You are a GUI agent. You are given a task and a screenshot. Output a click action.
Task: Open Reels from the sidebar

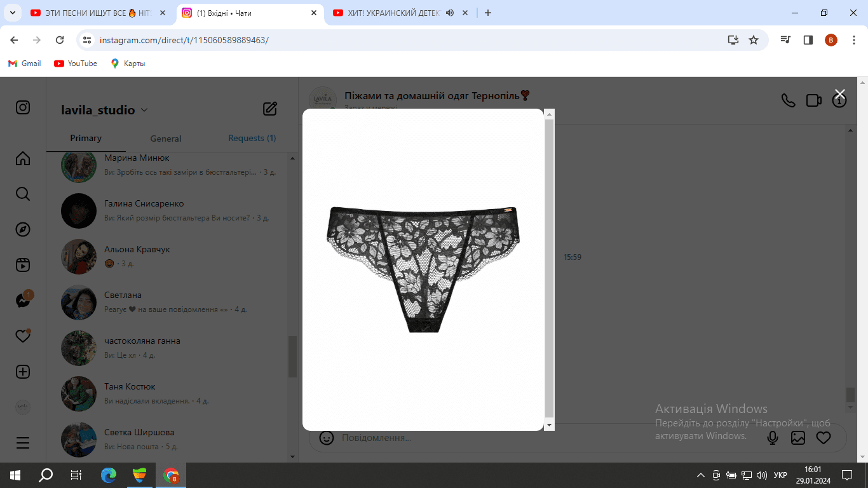23,265
